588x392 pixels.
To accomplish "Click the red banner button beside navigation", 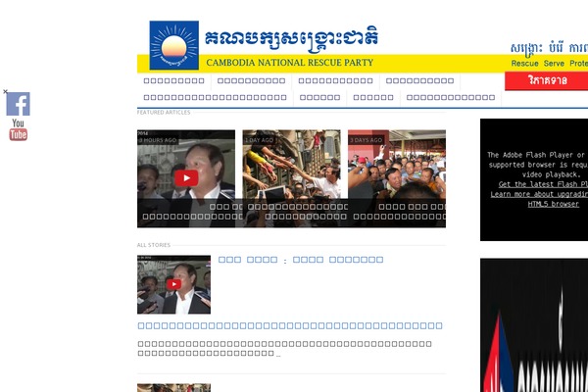I will pos(547,80).
